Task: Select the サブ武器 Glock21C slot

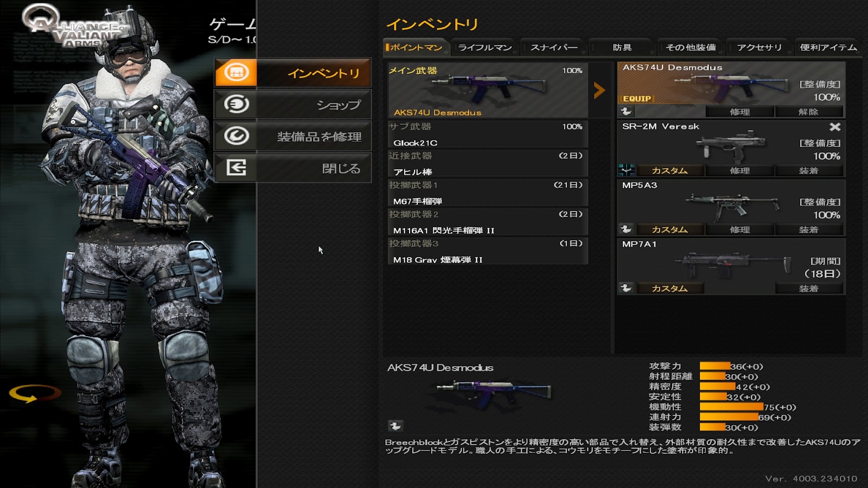Action: coord(488,134)
